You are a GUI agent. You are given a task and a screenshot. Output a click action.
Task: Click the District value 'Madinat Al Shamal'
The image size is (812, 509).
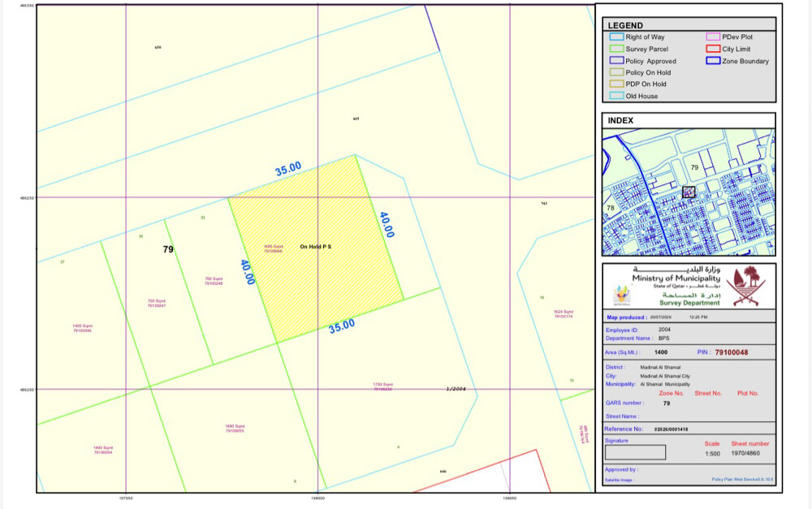click(x=660, y=367)
